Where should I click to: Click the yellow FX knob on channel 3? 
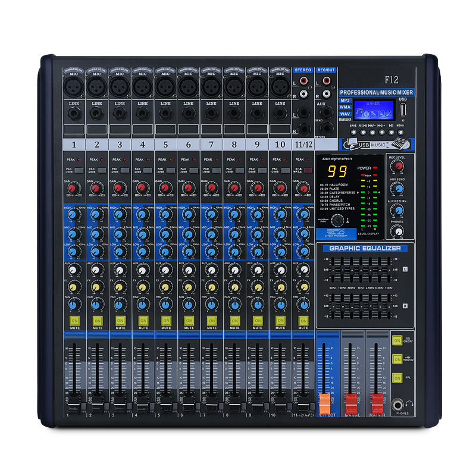pos(120,287)
